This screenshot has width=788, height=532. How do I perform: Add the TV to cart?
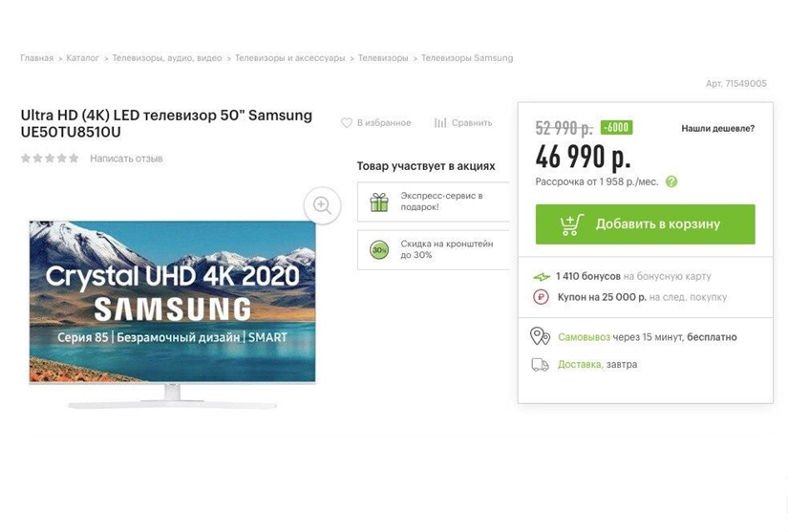(x=645, y=224)
